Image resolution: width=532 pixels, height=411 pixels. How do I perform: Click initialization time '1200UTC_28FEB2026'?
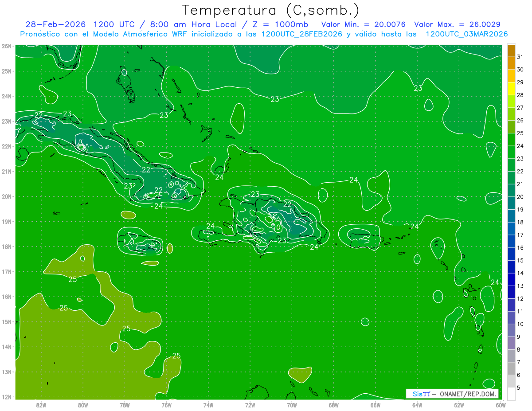click(x=301, y=34)
